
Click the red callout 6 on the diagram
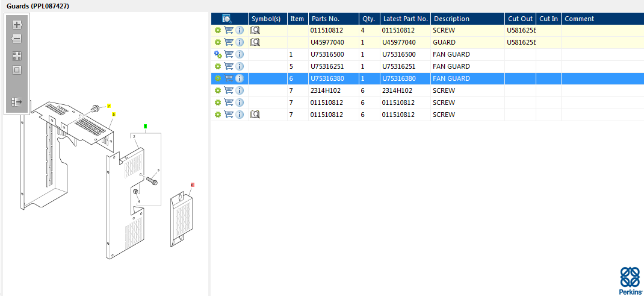(x=193, y=185)
